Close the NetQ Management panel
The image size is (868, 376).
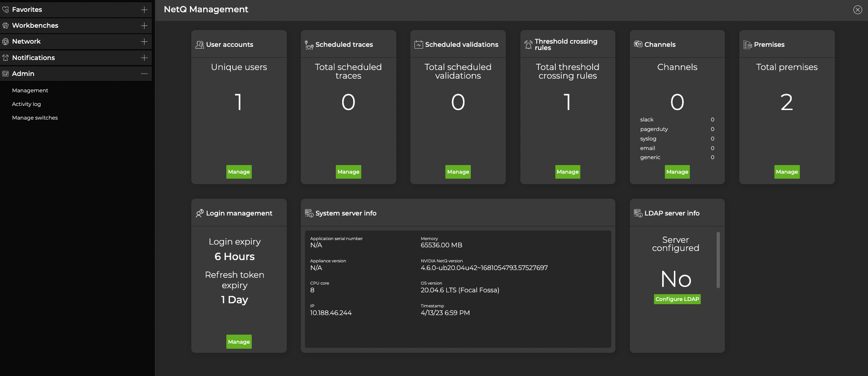tap(858, 10)
